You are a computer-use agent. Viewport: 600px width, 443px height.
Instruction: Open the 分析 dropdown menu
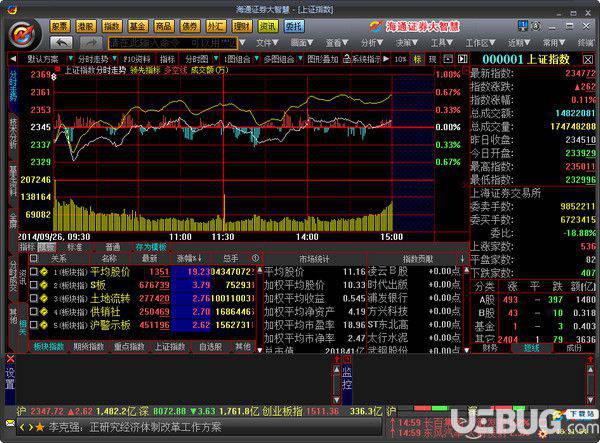[x=372, y=42]
